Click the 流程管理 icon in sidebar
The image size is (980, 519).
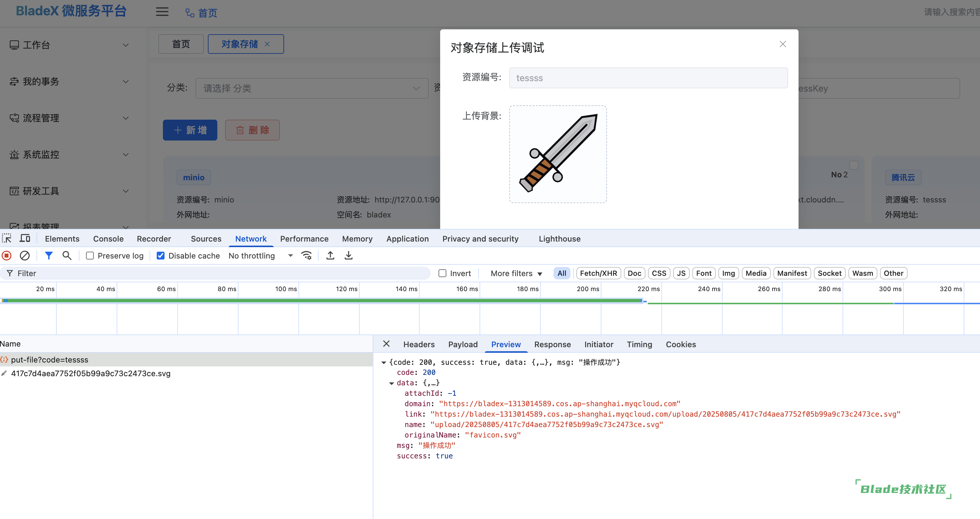tap(14, 118)
